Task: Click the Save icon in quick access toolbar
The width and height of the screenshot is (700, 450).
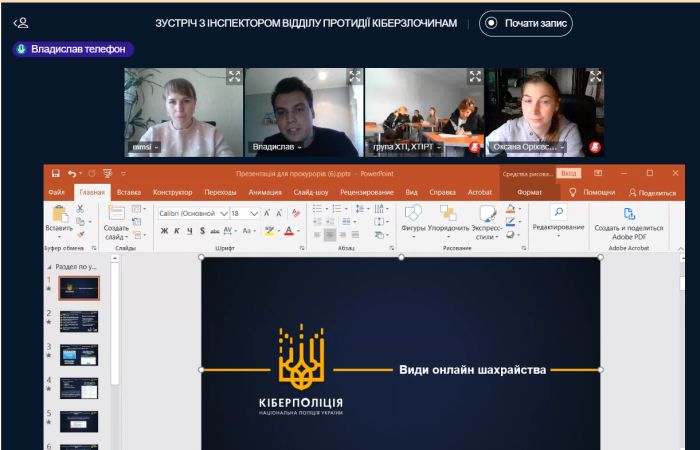Action: (x=56, y=173)
